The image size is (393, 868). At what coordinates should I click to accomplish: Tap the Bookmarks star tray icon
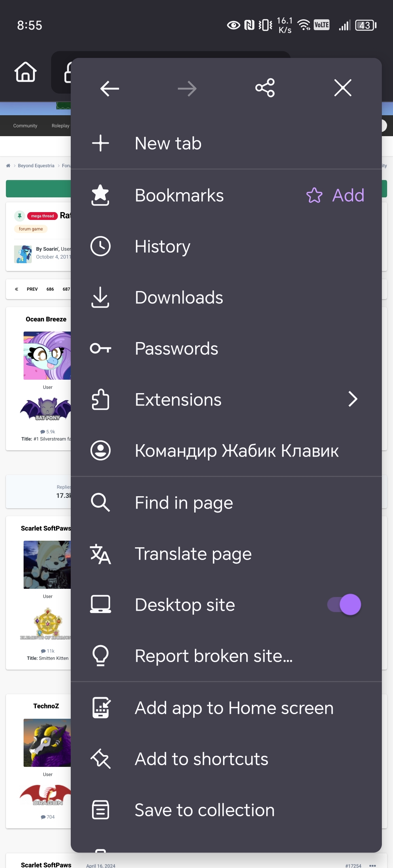point(101,195)
